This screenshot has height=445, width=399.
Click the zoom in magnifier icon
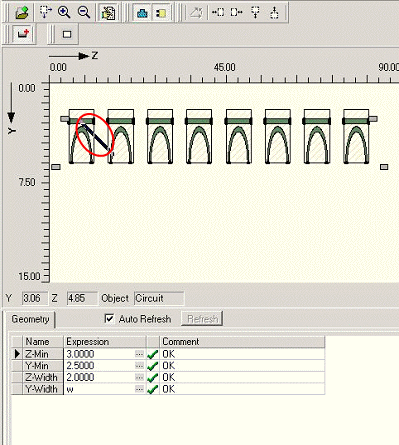pyautogui.click(x=64, y=12)
